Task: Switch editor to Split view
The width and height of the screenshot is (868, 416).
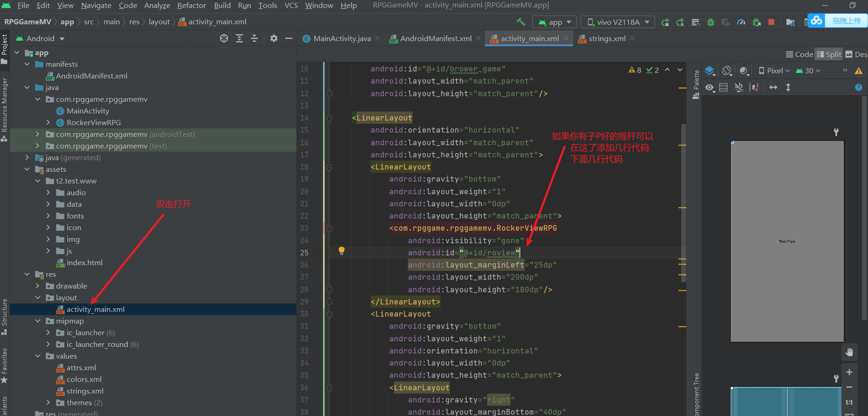Action: coord(829,54)
